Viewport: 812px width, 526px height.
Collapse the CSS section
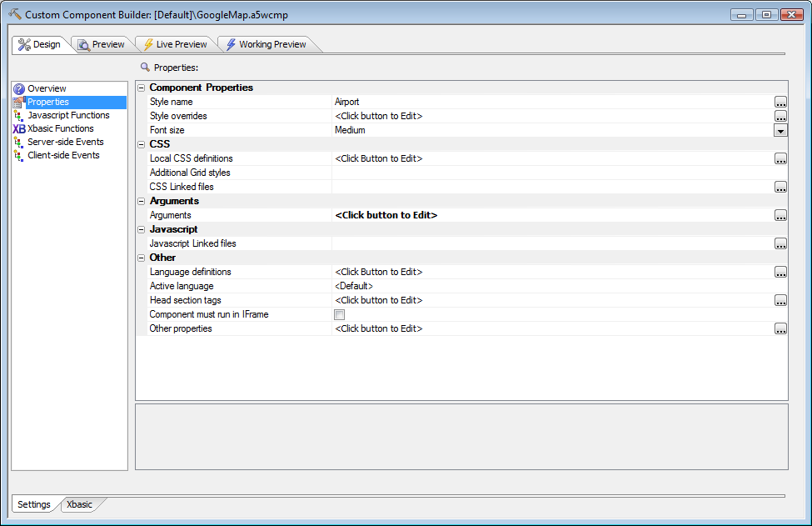(141, 144)
